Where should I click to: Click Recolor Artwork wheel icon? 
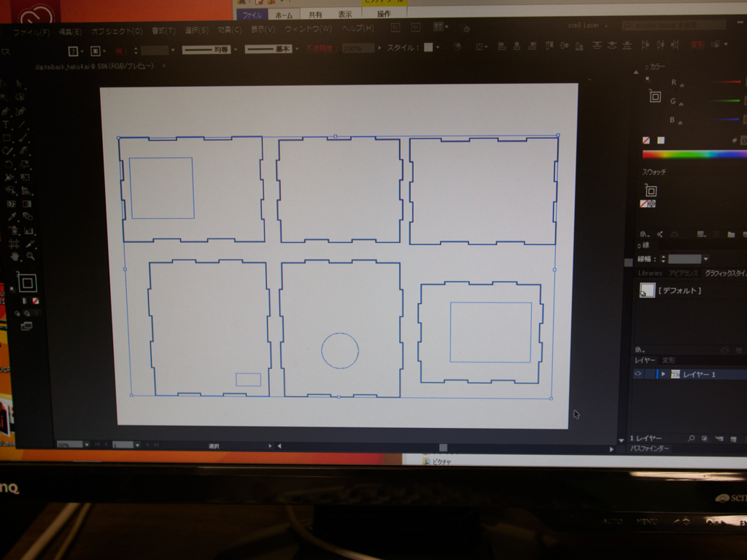[x=457, y=47]
